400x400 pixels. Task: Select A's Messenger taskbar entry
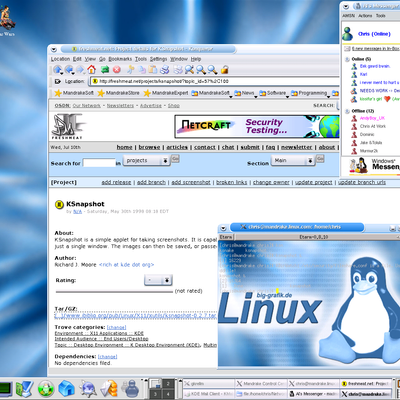click(x=313, y=394)
